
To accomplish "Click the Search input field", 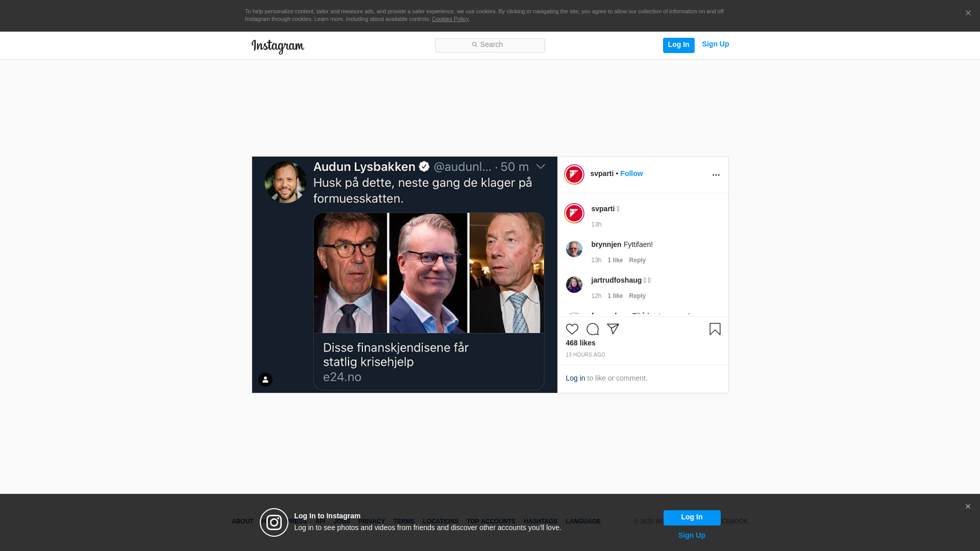I will (490, 45).
